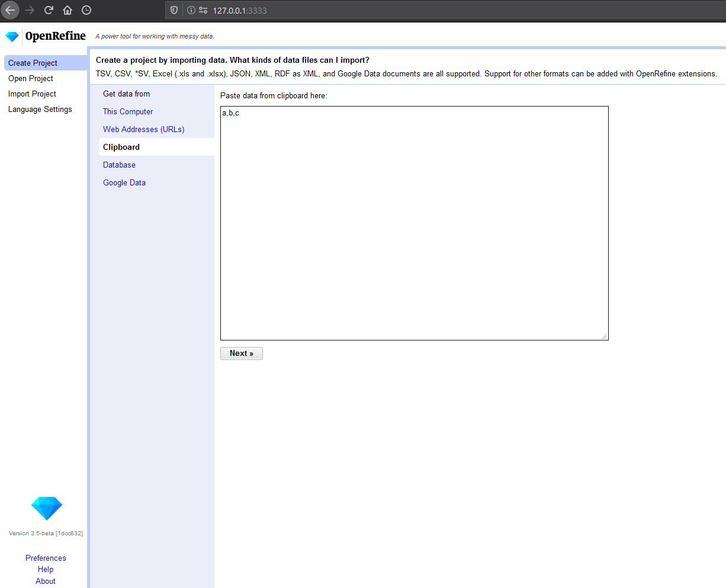Image resolution: width=726 pixels, height=588 pixels.
Task: Open the Open Project section
Action: point(31,78)
